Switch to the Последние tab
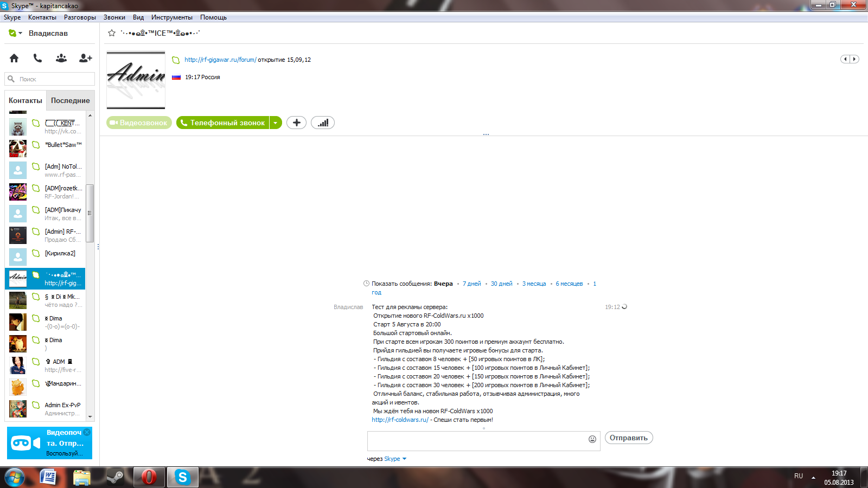This screenshot has width=868, height=488. coord(71,101)
